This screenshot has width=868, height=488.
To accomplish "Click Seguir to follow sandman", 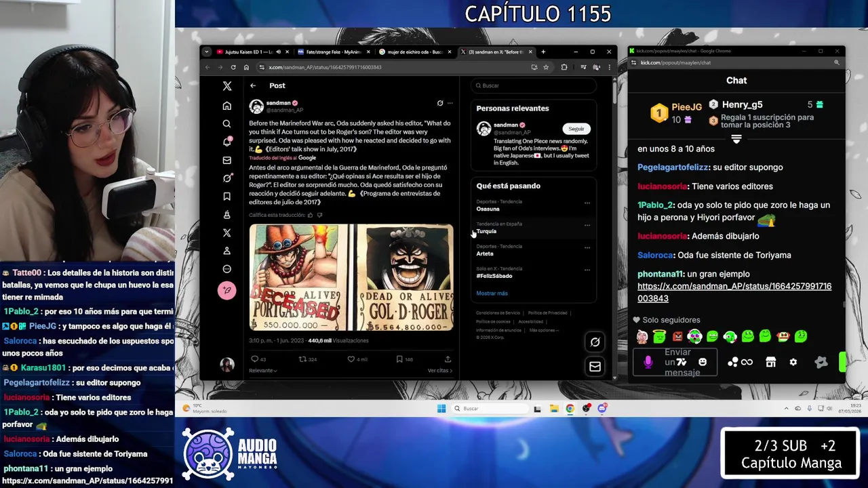I will coord(576,129).
